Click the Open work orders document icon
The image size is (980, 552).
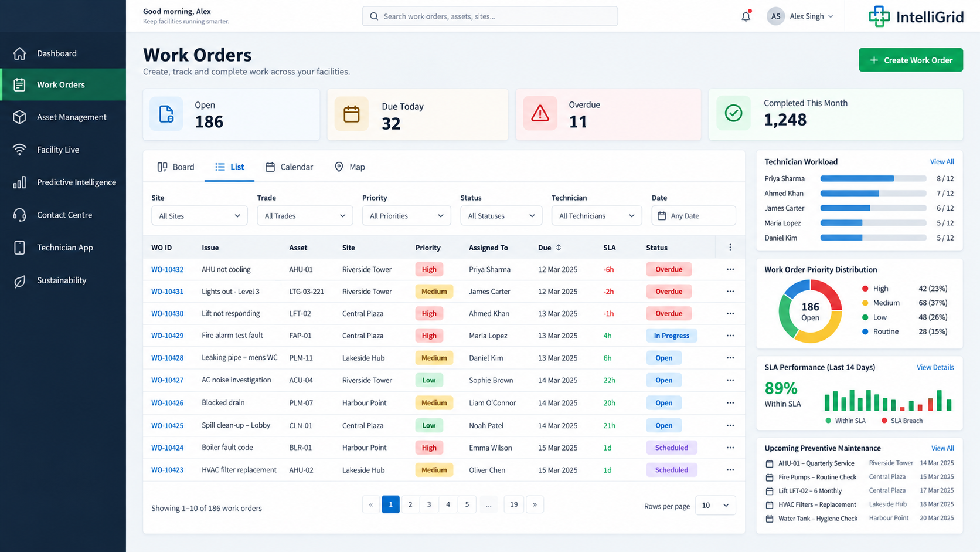(x=166, y=114)
